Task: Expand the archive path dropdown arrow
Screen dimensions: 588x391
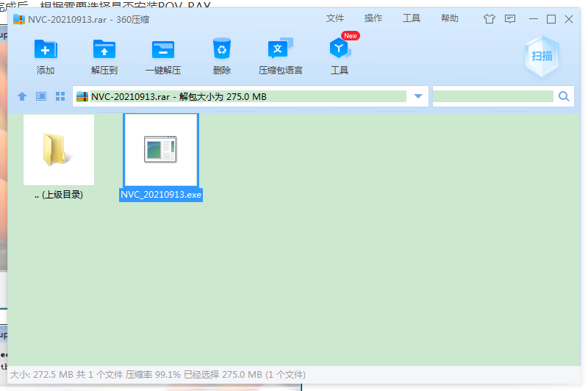Action: click(418, 96)
